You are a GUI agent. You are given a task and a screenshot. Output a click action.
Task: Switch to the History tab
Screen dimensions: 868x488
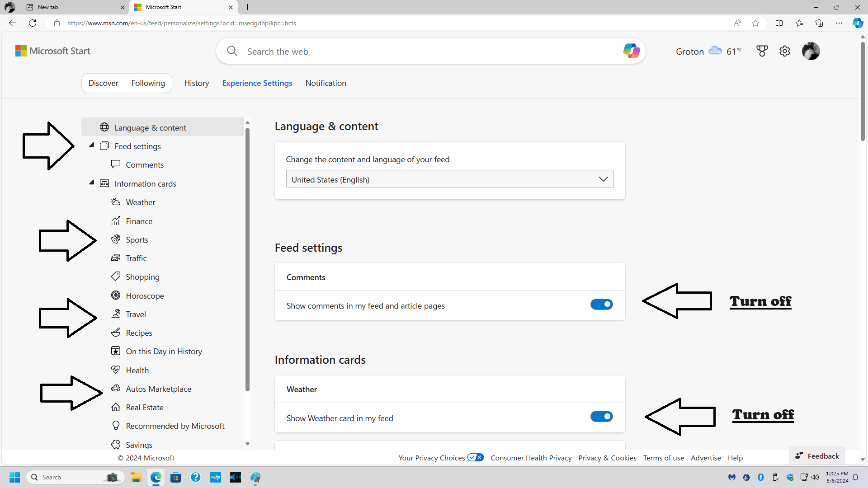(x=196, y=83)
